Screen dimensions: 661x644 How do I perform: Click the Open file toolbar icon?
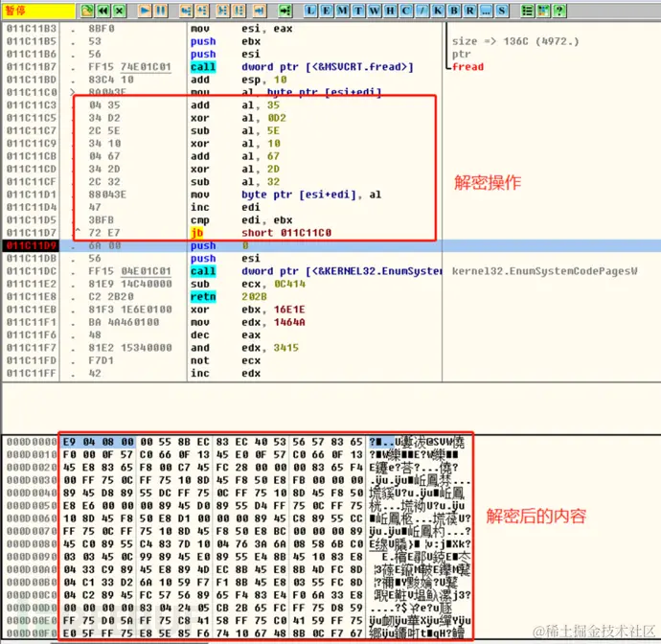87,11
